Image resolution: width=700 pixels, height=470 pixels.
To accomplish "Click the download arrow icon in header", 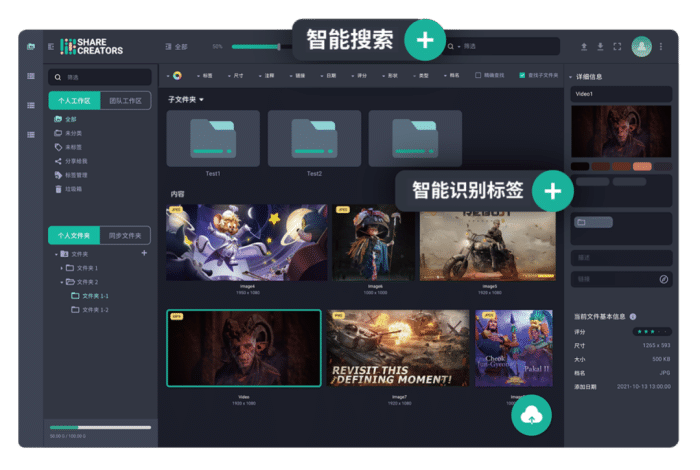I will [x=600, y=46].
